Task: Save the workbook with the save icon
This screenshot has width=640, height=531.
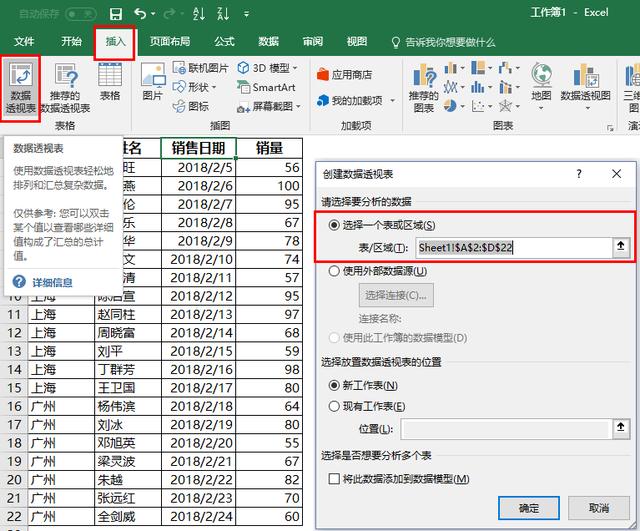Action: [116, 13]
